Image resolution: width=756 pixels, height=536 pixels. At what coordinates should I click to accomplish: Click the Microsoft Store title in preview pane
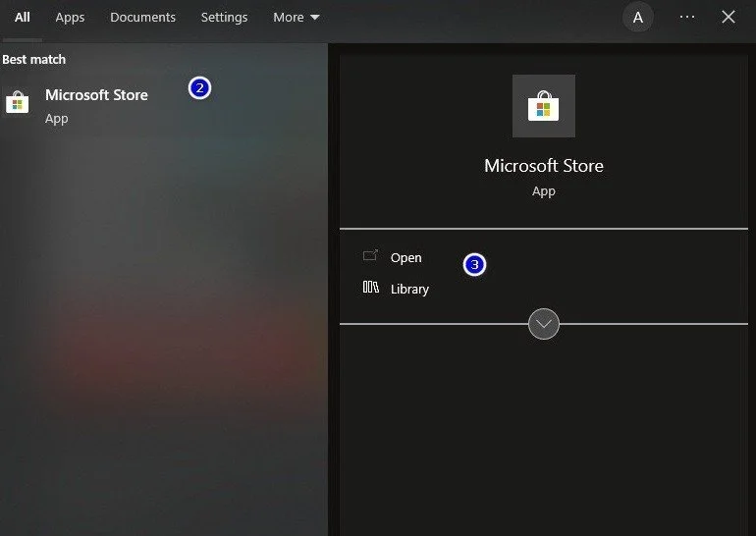click(543, 166)
